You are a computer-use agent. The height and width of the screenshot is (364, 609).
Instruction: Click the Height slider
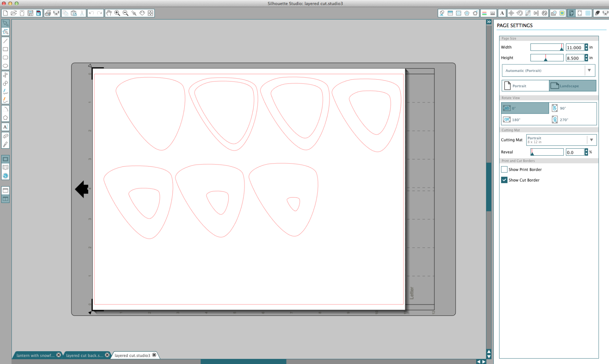547,58
